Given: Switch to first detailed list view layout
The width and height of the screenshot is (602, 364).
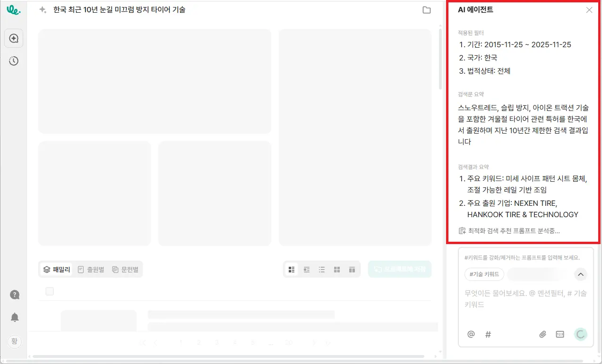Looking at the screenshot, I should click(292, 270).
